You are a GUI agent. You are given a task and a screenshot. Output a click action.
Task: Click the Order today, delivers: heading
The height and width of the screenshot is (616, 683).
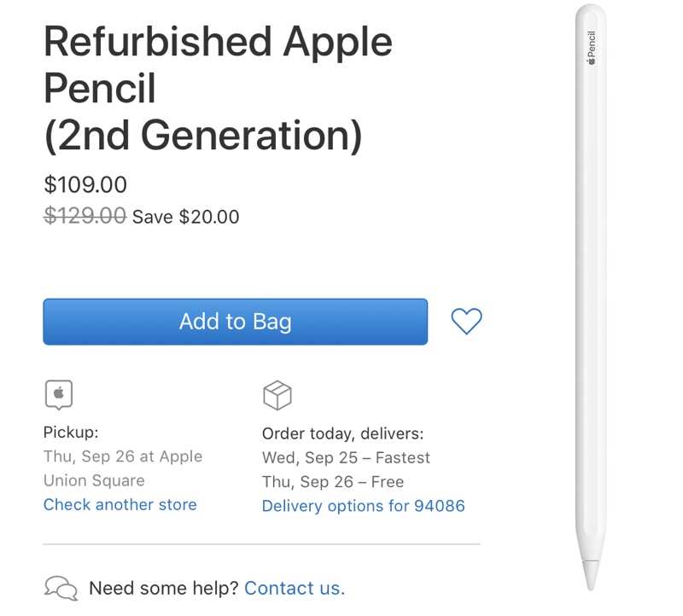[342, 433]
